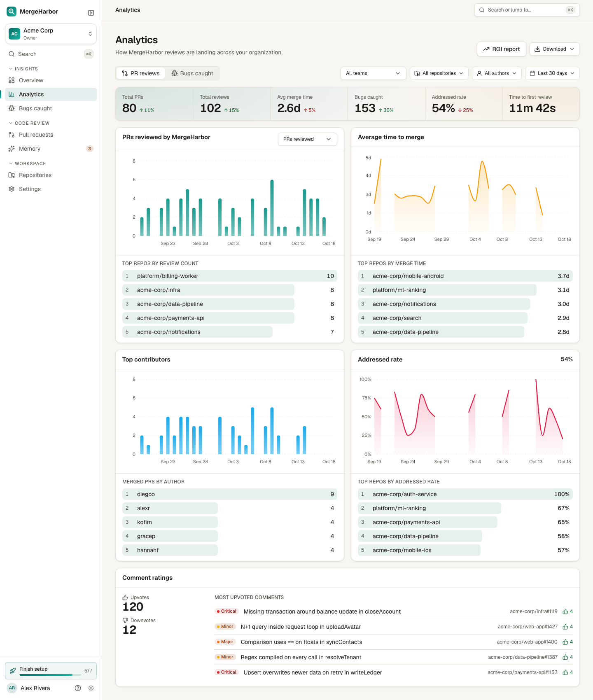Switch to the PR reviews tab

click(141, 73)
